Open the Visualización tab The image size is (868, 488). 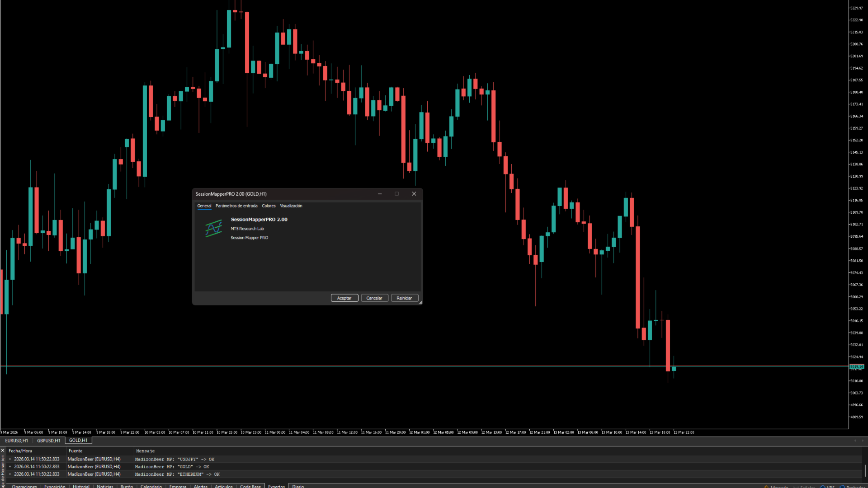291,206
